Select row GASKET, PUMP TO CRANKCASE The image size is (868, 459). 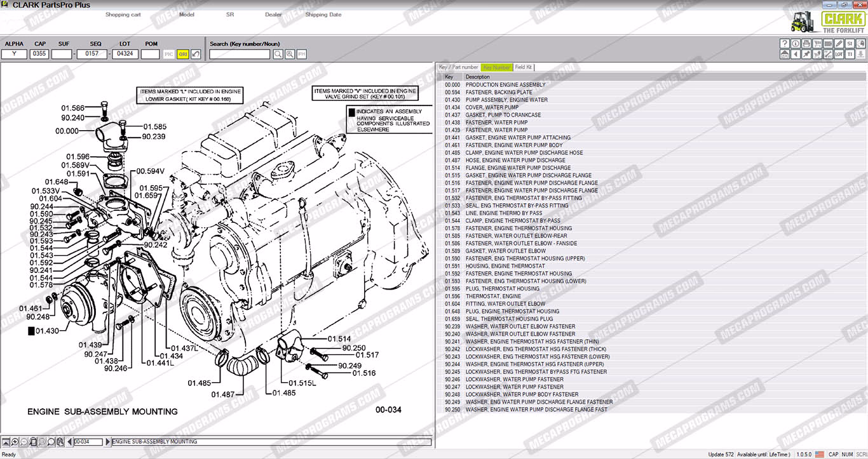point(651,115)
